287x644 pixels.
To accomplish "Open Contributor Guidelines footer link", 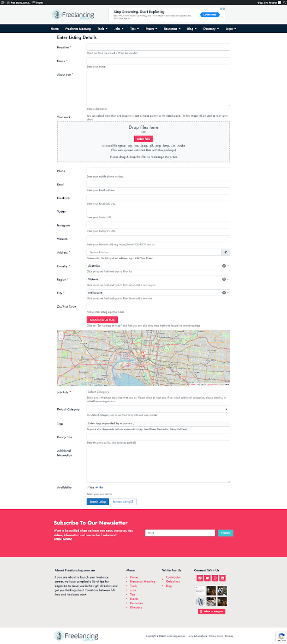I will point(173,579).
